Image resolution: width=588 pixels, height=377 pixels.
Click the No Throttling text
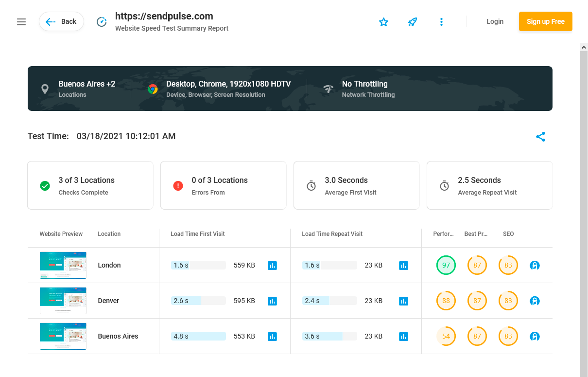click(365, 84)
